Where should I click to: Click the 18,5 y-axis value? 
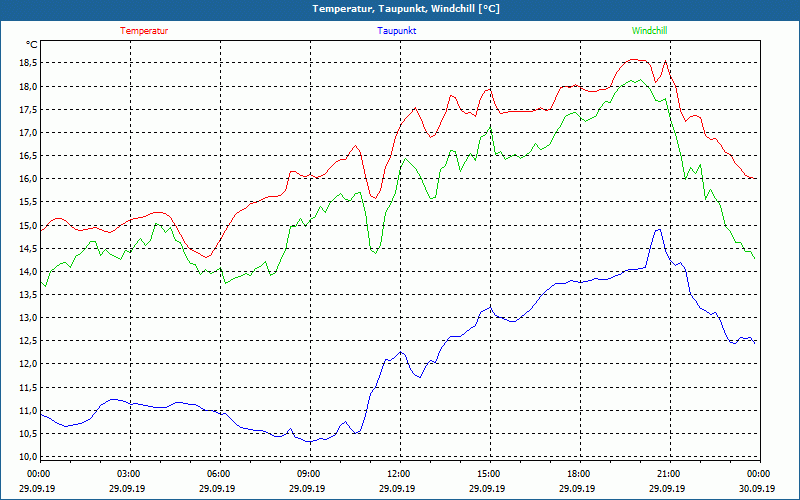[28, 63]
